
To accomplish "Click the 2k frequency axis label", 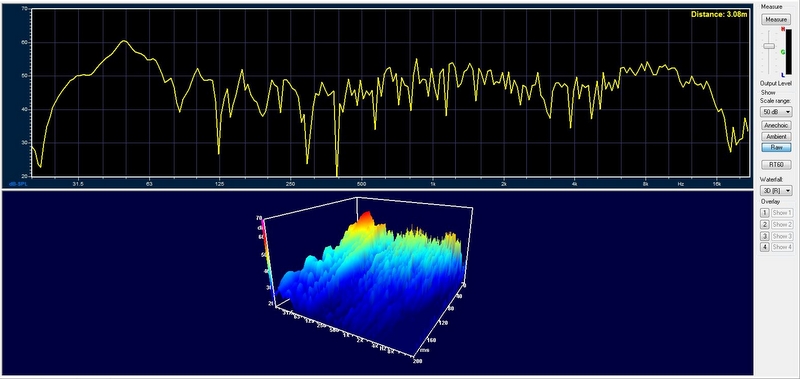I will pos(504,183).
